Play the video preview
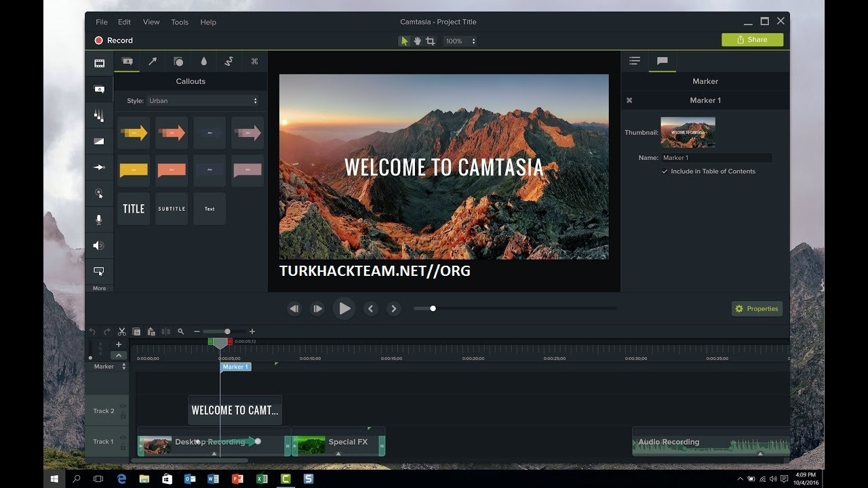 (x=344, y=308)
